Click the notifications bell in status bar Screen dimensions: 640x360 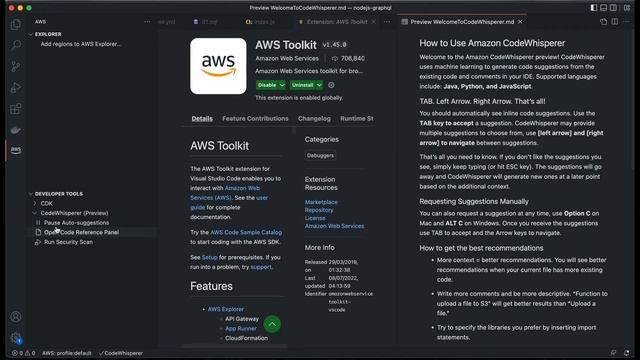[x=627, y=353]
